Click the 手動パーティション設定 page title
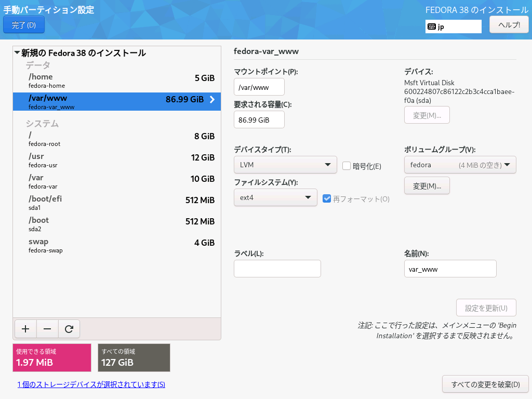The image size is (532, 399). [x=49, y=9]
